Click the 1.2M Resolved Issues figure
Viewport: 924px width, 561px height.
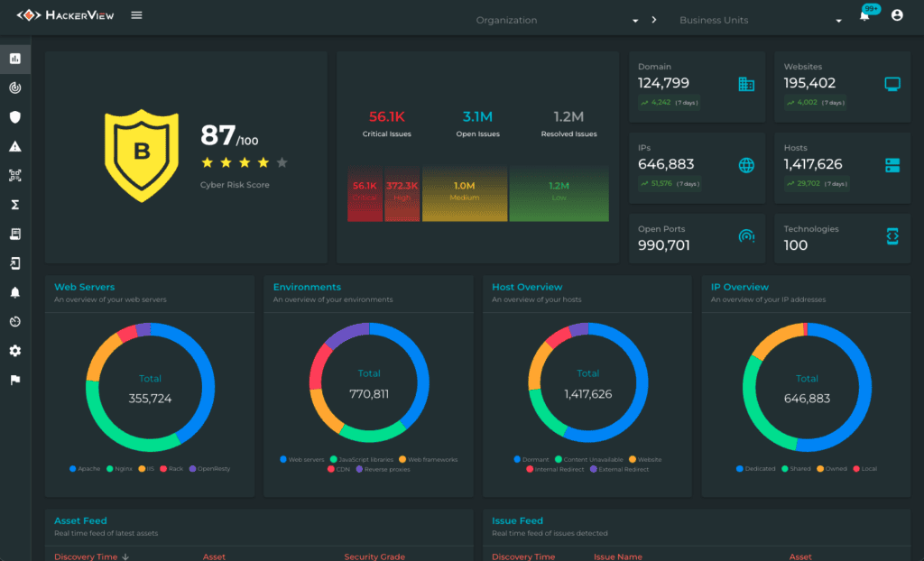point(568,116)
